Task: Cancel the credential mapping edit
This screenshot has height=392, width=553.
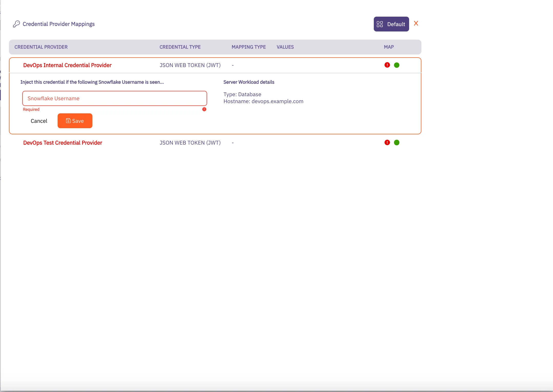Action: pos(39,121)
